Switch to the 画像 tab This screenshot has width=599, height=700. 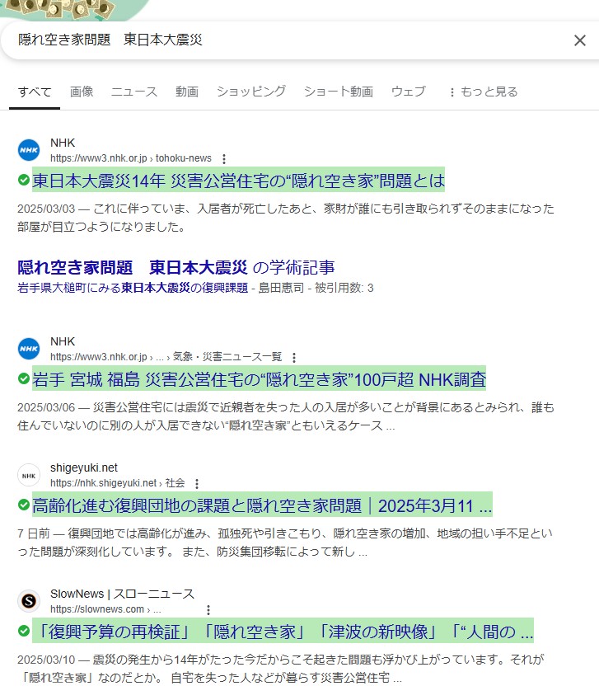[82, 92]
